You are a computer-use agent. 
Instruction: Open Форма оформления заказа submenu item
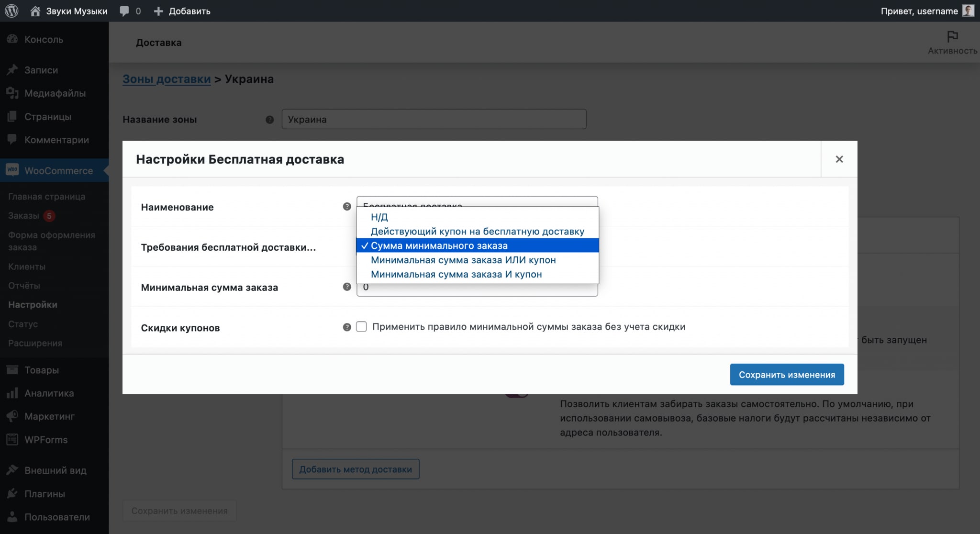(52, 241)
